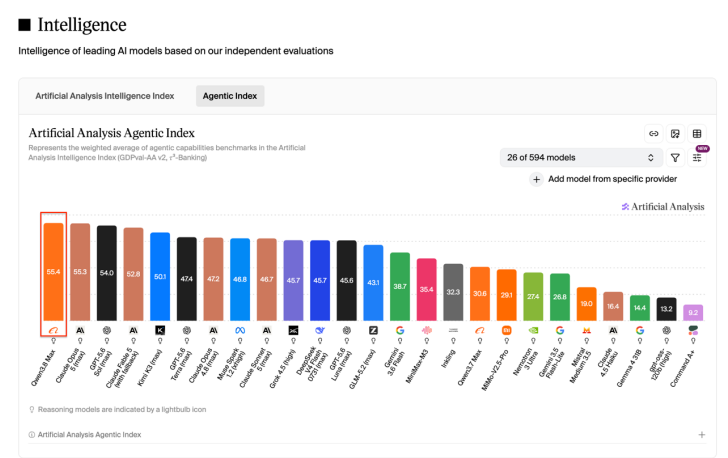Image resolution: width=728 pixels, height=458 pixels.
Task: Click the Meta logo under Muse Spark bar
Action: click(240, 330)
